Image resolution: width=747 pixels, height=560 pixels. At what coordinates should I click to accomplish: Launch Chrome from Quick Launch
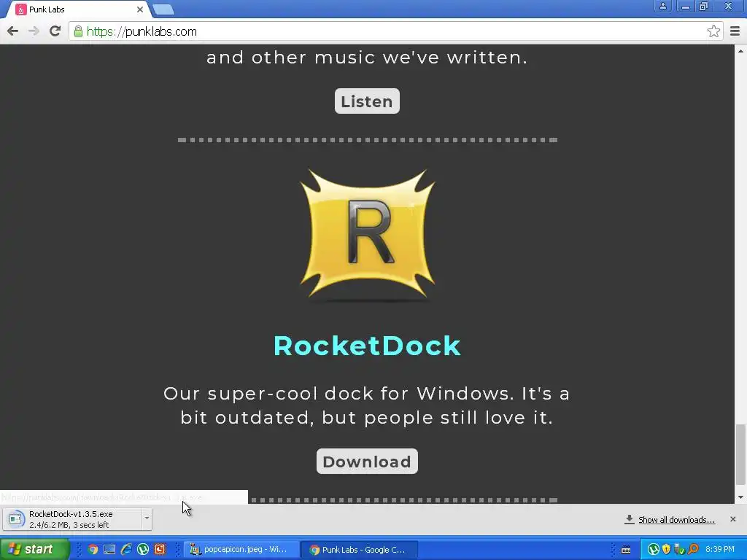coord(93,550)
